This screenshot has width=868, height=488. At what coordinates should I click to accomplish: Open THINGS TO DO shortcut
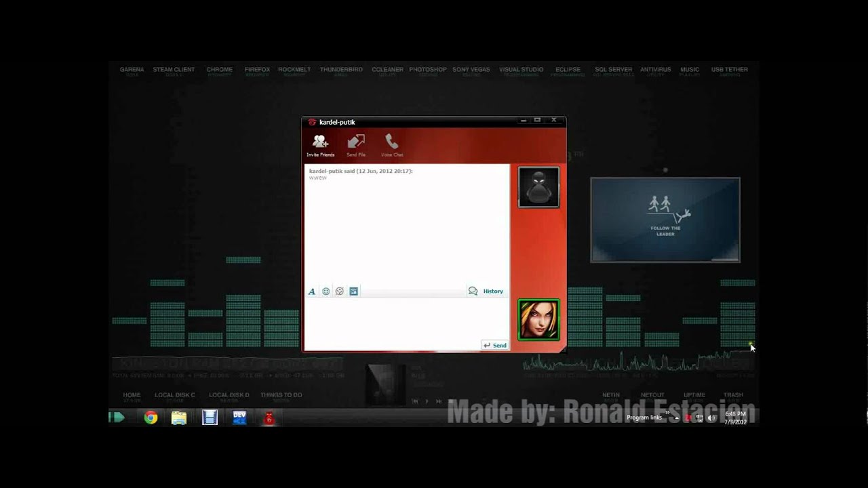coord(281,395)
